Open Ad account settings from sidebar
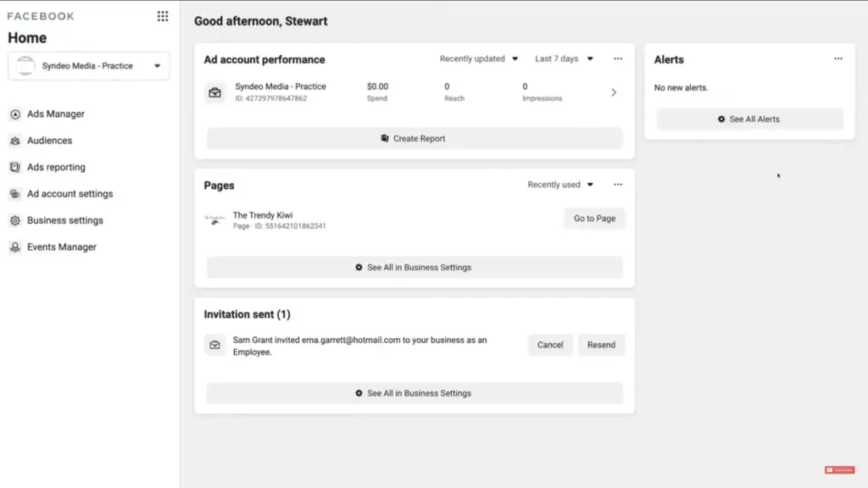 (x=70, y=194)
